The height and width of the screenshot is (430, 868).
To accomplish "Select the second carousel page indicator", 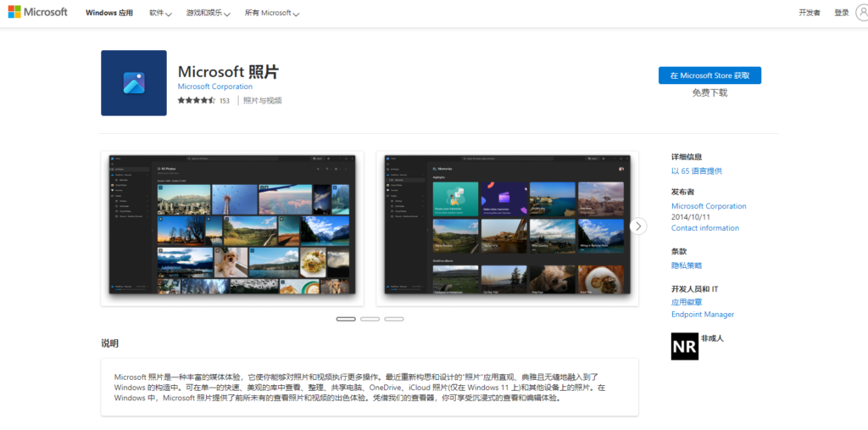I will tap(370, 319).
